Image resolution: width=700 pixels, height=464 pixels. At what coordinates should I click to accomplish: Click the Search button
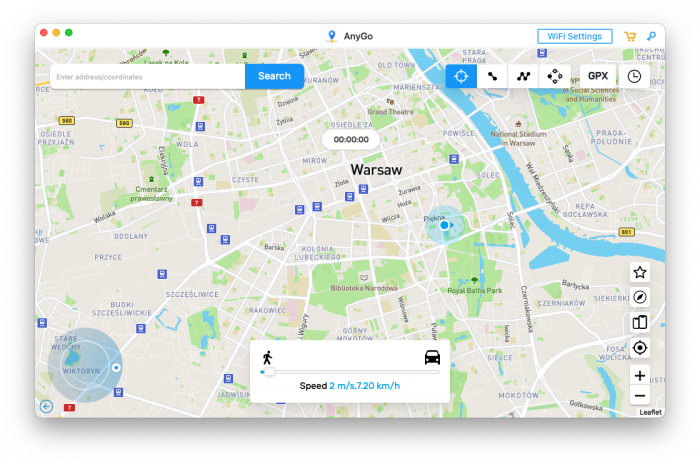tap(274, 76)
